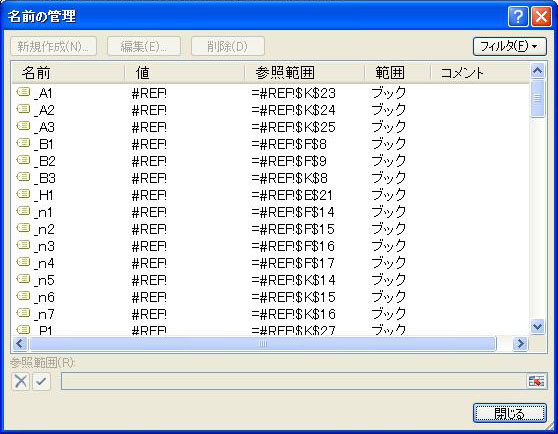Sort by the 値 column header
The width and height of the screenshot is (558, 434).
coord(185,73)
